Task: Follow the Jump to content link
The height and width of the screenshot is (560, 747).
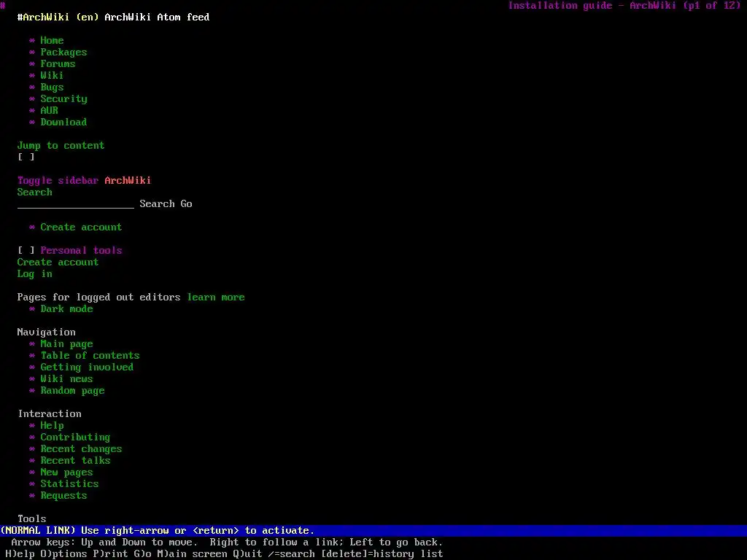Action: [61, 145]
